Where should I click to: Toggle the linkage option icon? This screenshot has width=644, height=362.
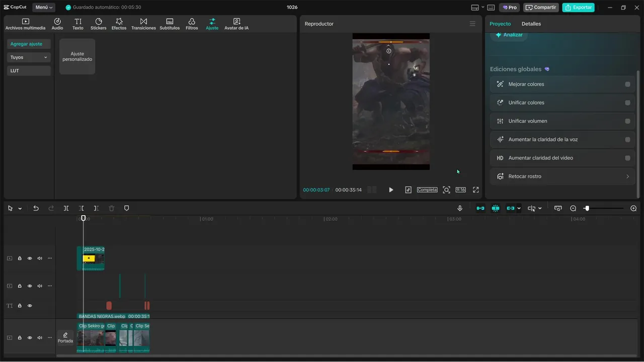click(511, 208)
